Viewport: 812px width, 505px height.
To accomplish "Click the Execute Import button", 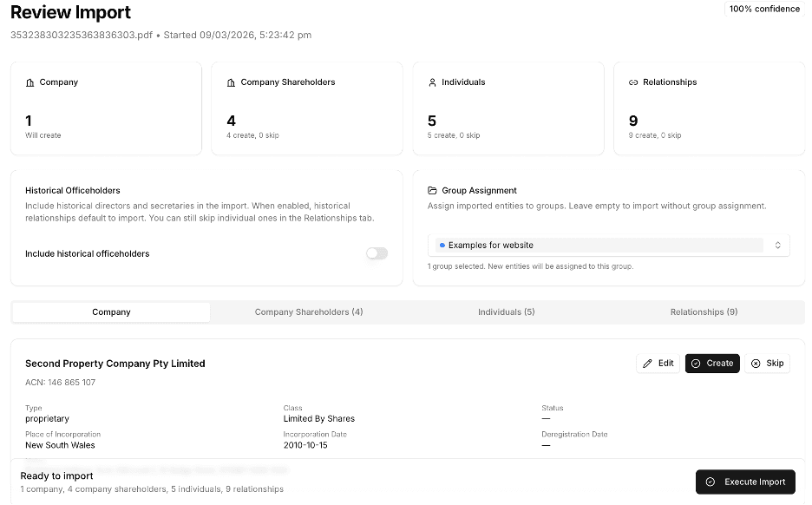I will coord(745,482).
